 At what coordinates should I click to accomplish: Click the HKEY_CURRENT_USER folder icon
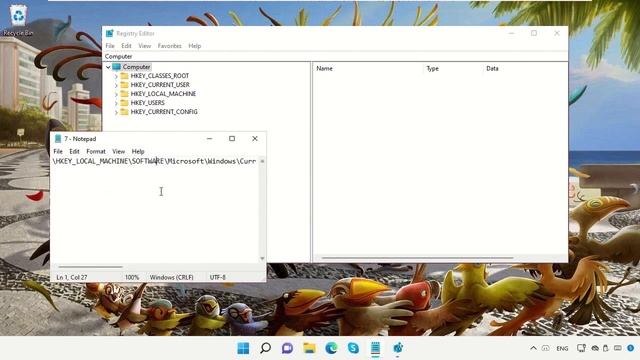tap(124, 84)
